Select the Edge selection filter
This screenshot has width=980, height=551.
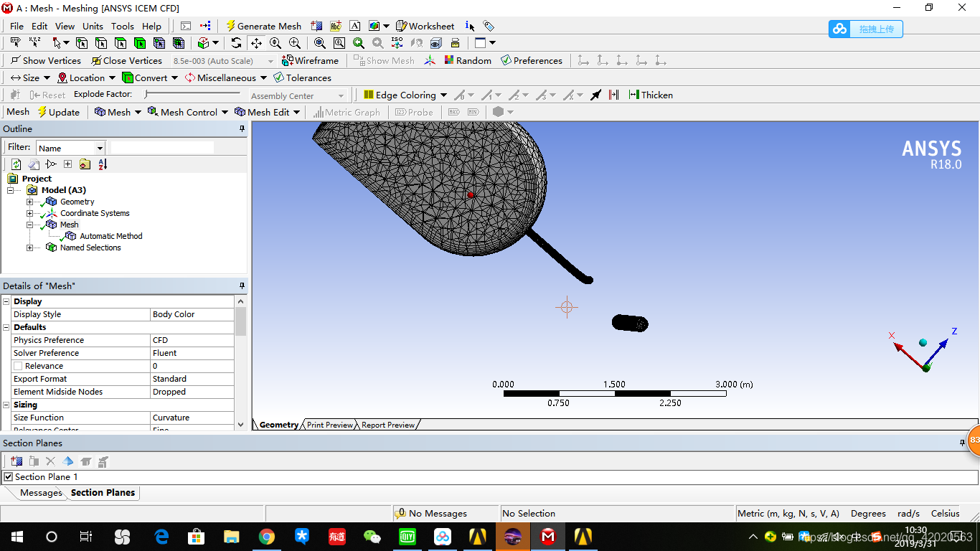coord(101,43)
